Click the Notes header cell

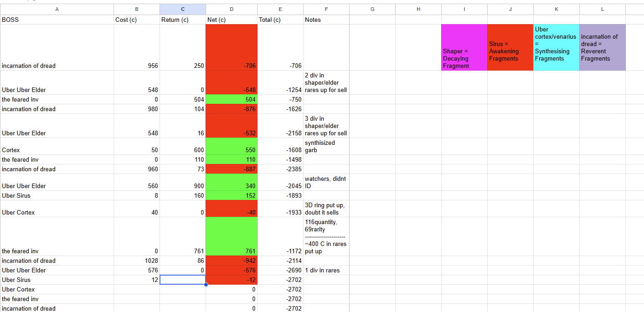(x=326, y=20)
